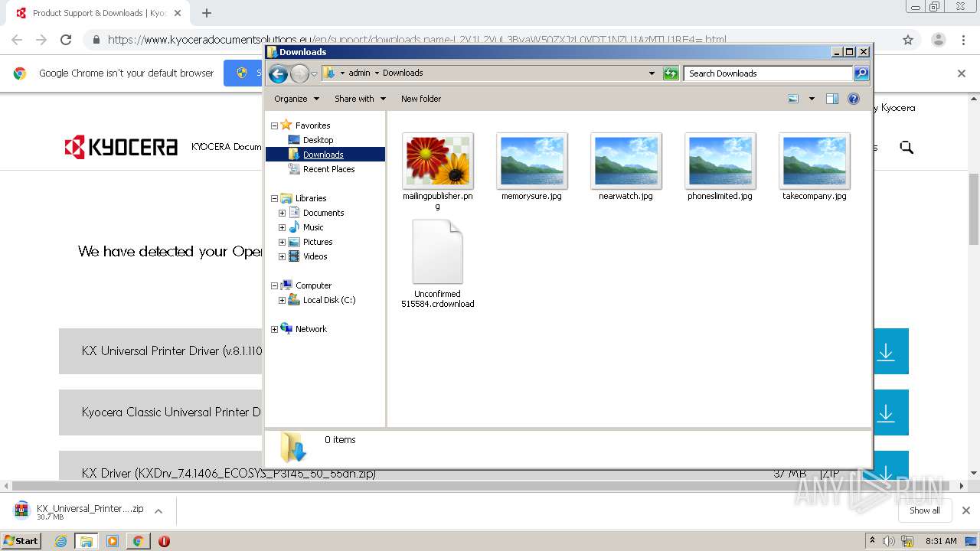This screenshot has width=980, height=551.
Task: Select the Pictures library item
Action: tap(317, 242)
